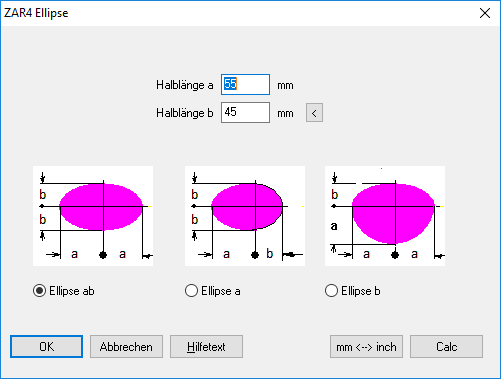Screen dimensions: 501x379
Task: Switch units with mm <--> inch button
Action: (x=366, y=347)
